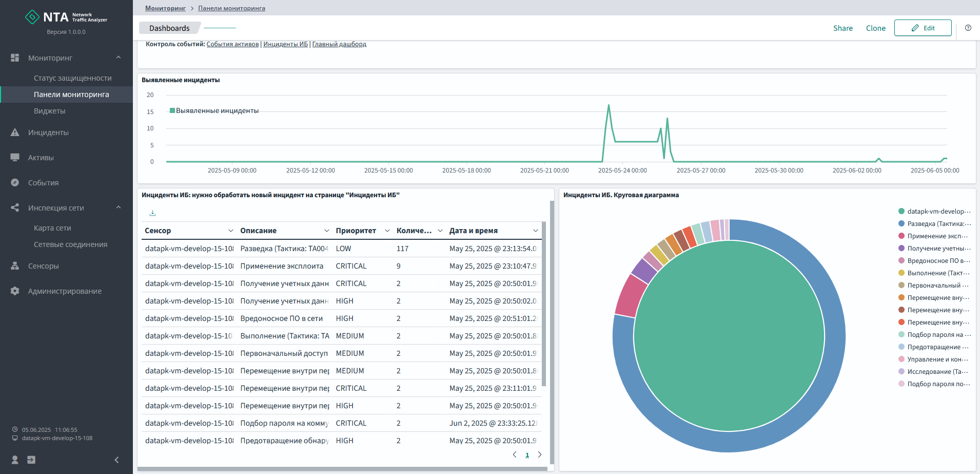Go to next table page arrow

(x=539, y=454)
